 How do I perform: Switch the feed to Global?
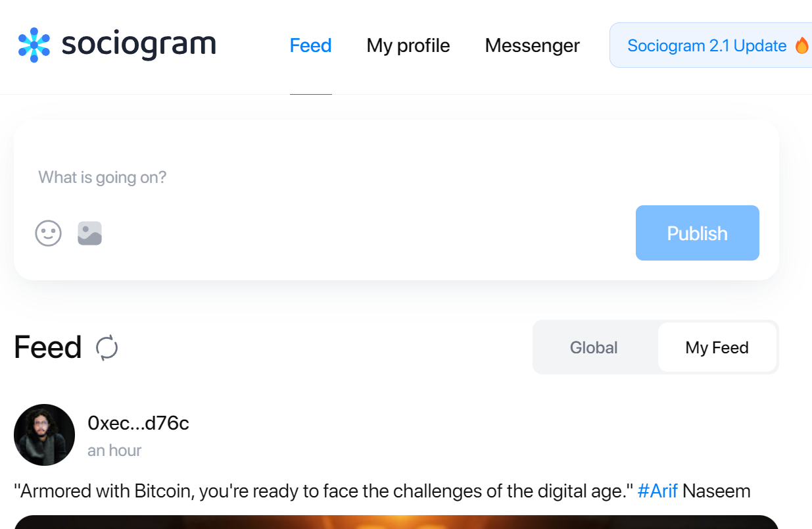(594, 347)
